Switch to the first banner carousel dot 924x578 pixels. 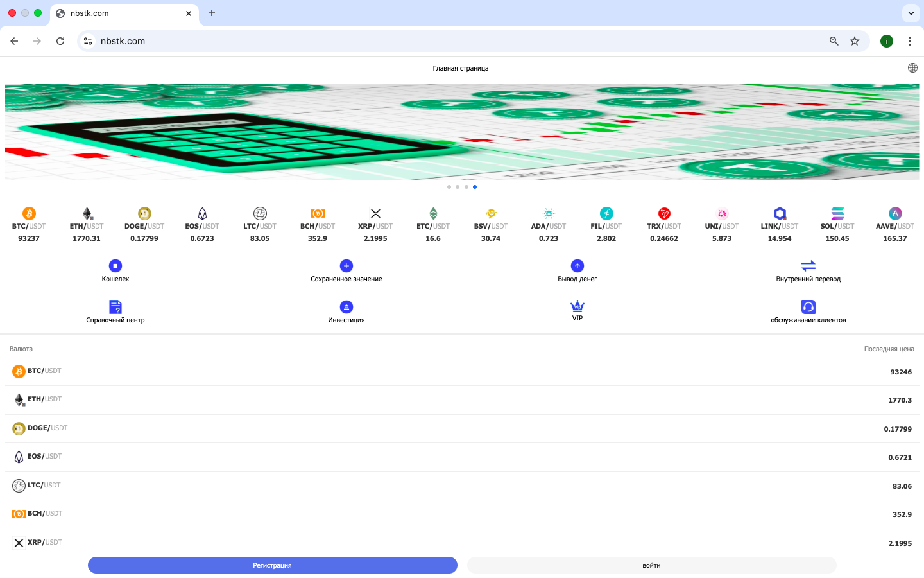(449, 187)
